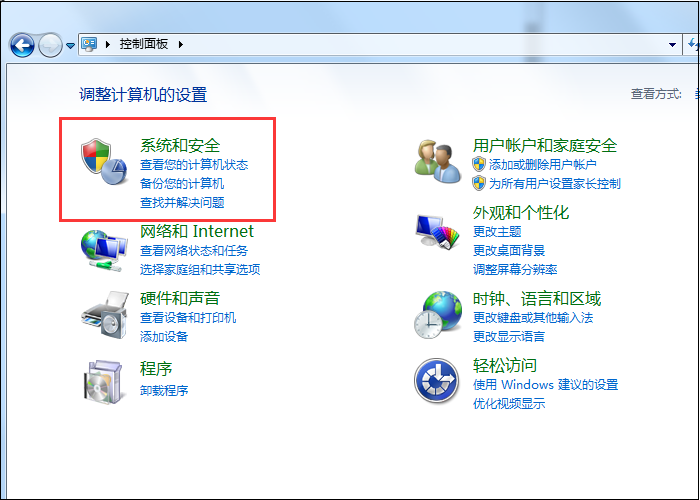The height and width of the screenshot is (500, 700).
Task: Click 查看网络状态和任务 link
Action: [194, 250]
